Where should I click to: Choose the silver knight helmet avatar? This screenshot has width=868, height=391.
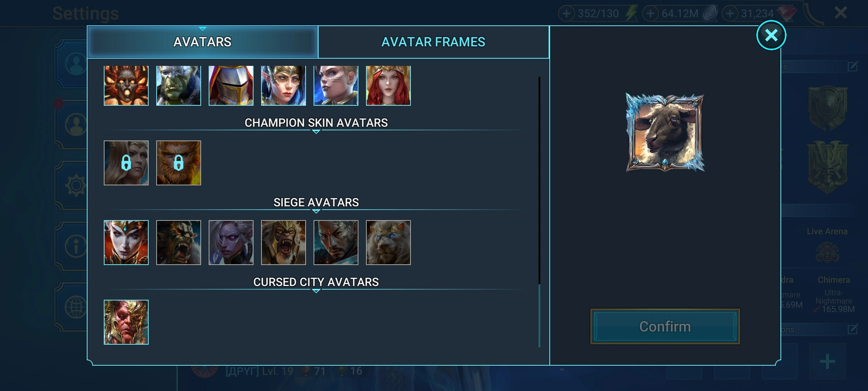tap(231, 85)
